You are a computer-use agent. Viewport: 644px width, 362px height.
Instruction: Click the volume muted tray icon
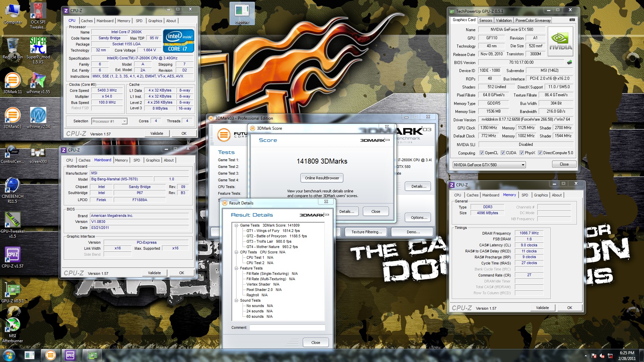(x=602, y=356)
